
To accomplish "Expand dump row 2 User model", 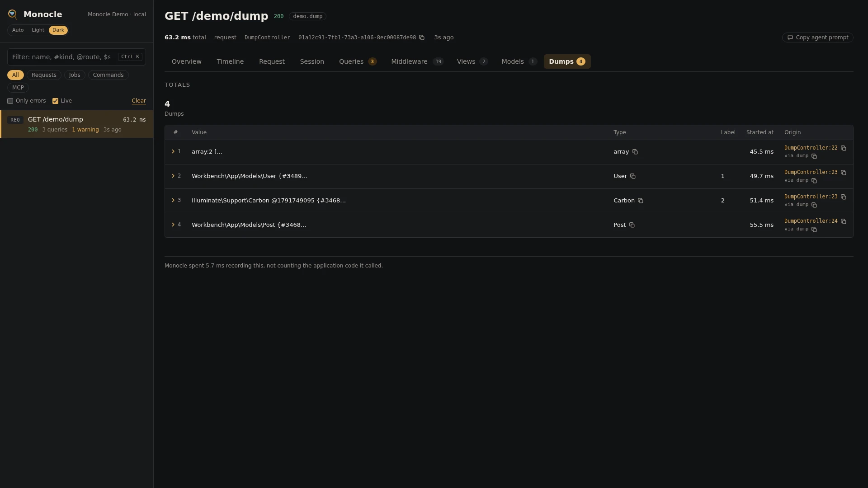I will [173, 176].
